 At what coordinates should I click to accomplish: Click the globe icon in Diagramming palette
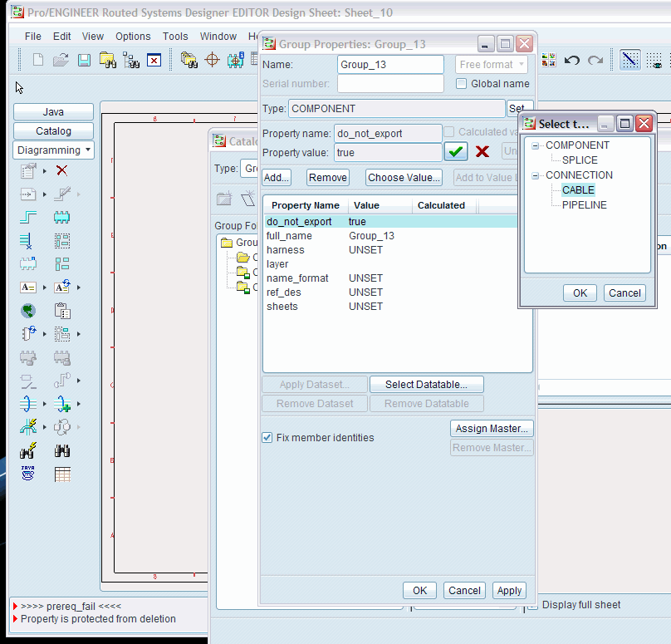[28, 311]
